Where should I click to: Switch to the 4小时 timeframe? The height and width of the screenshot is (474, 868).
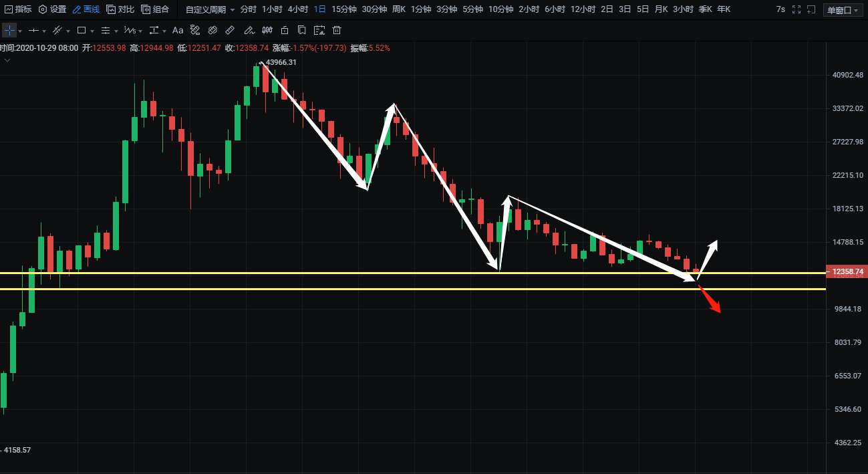(x=297, y=9)
